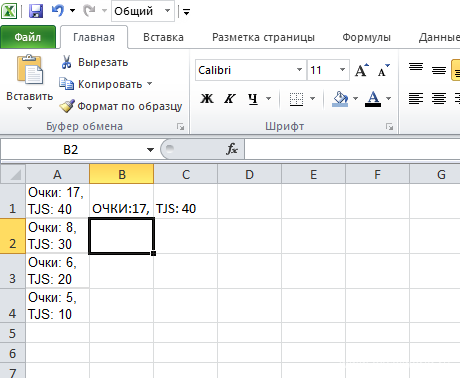Click the fill handle of cell B2
The width and height of the screenshot is (460, 378).
pos(153,254)
